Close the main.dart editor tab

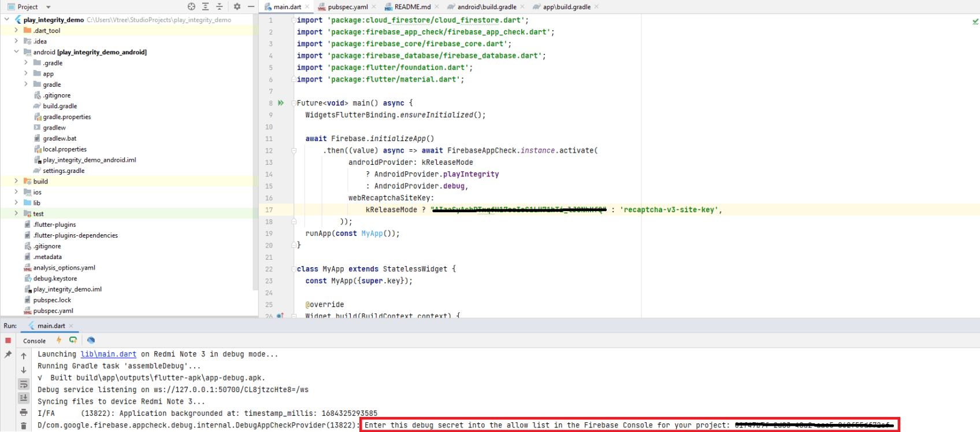coord(307,7)
